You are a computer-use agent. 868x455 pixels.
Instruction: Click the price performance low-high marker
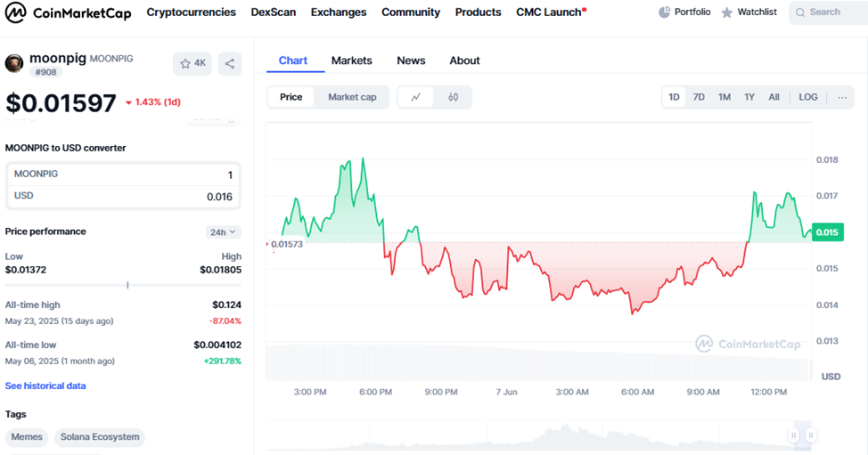point(127,285)
